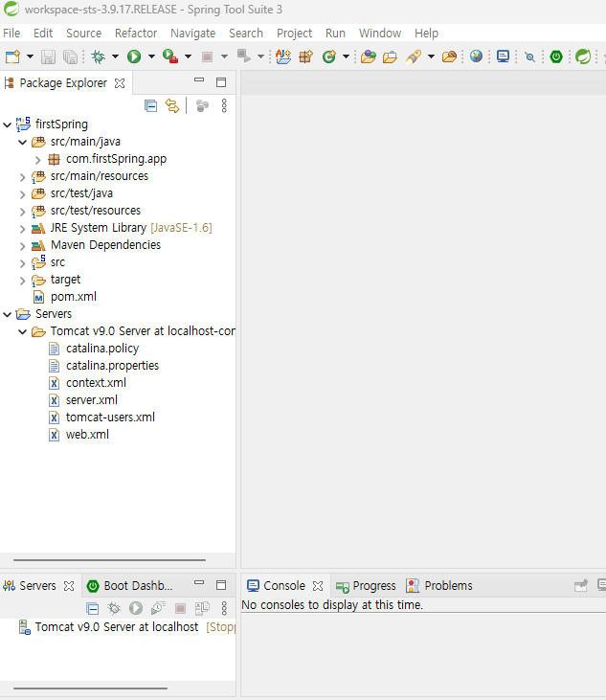Image resolution: width=606 pixels, height=700 pixels.
Task: Open Package Explorer View Menu dots
Action: pyautogui.click(x=224, y=105)
